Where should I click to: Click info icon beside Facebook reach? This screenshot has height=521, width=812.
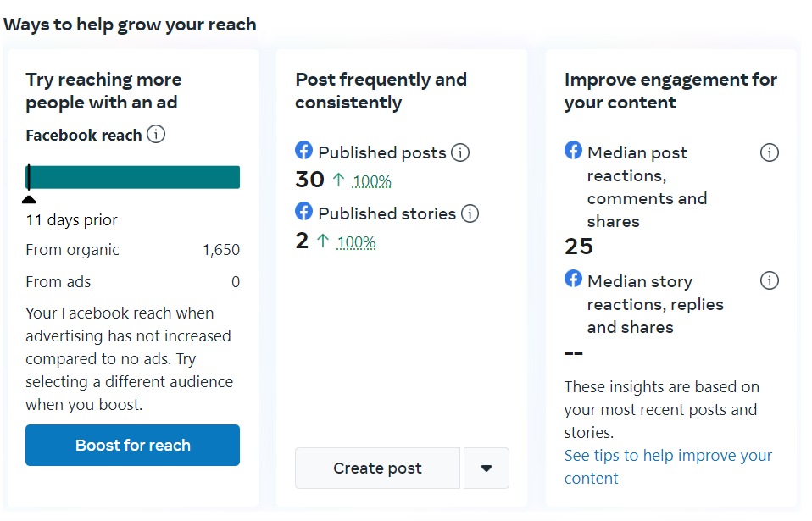click(x=156, y=135)
